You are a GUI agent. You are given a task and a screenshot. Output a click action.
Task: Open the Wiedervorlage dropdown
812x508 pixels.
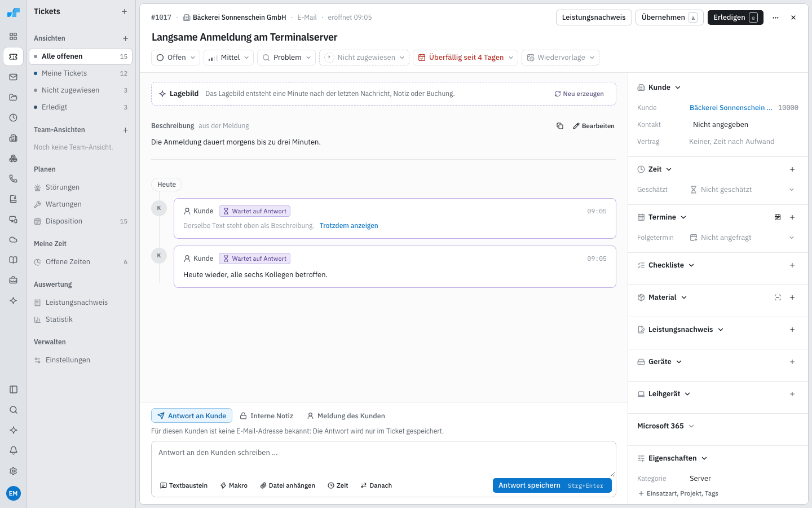[x=561, y=58]
